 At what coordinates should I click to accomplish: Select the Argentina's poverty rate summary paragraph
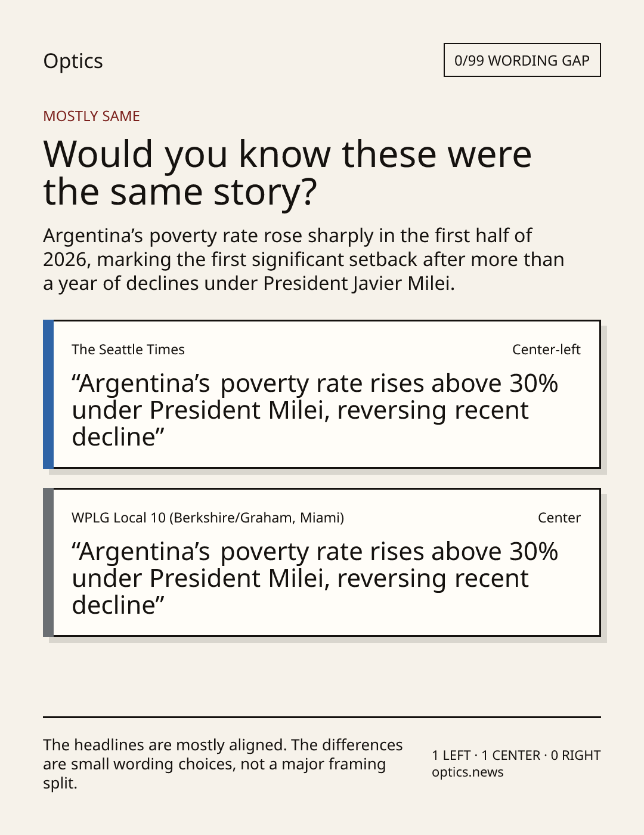coord(304,259)
